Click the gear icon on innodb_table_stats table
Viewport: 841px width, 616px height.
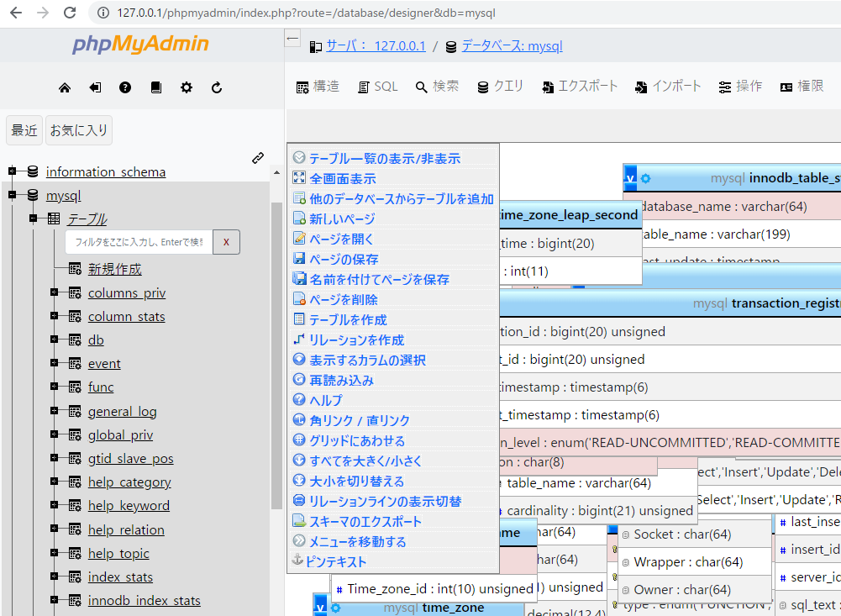click(646, 179)
